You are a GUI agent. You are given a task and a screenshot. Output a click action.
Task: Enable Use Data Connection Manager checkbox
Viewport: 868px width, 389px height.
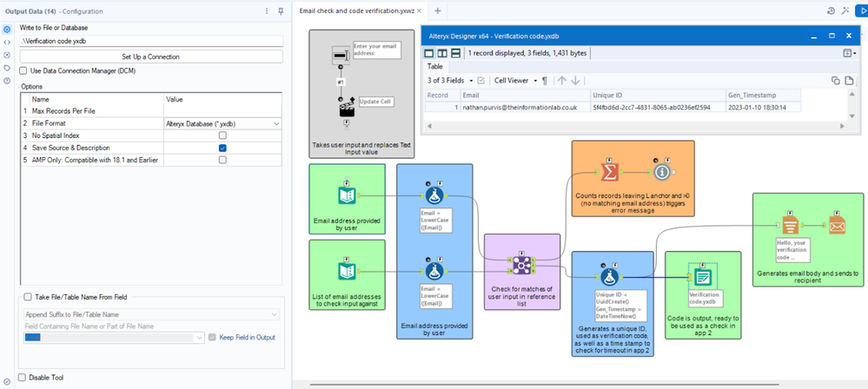pos(23,71)
